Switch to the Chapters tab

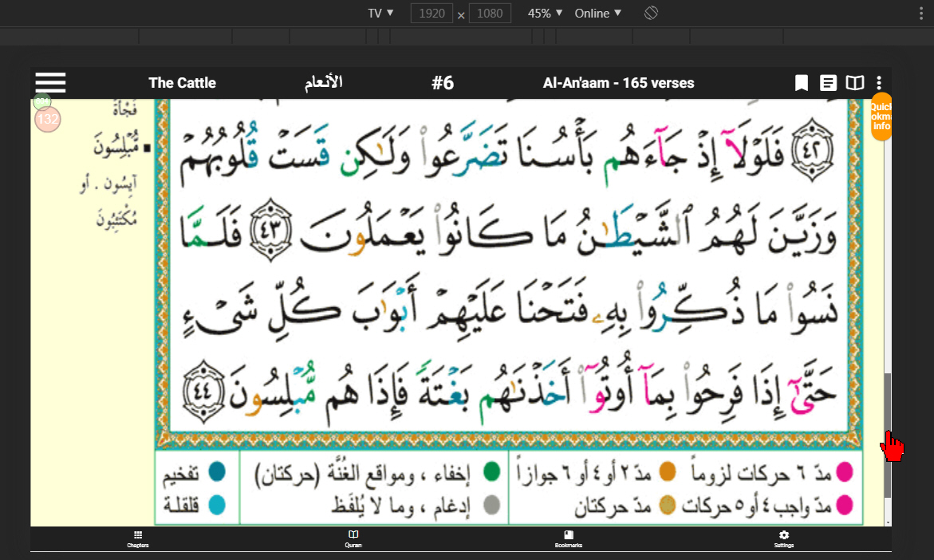click(x=138, y=539)
